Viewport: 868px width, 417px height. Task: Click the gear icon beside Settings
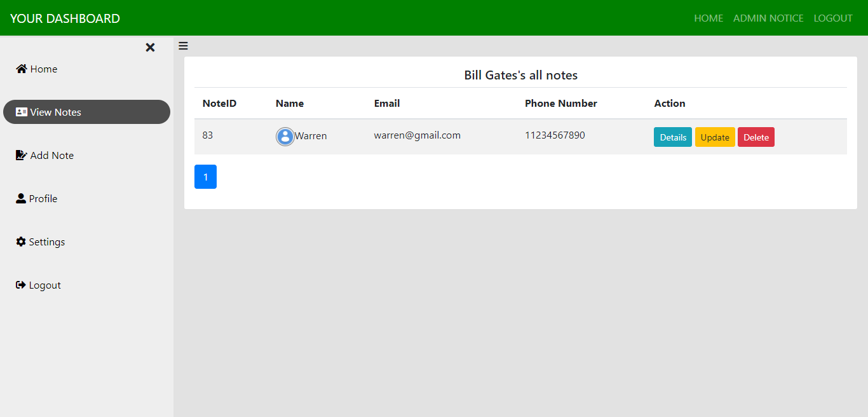[x=21, y=242]
